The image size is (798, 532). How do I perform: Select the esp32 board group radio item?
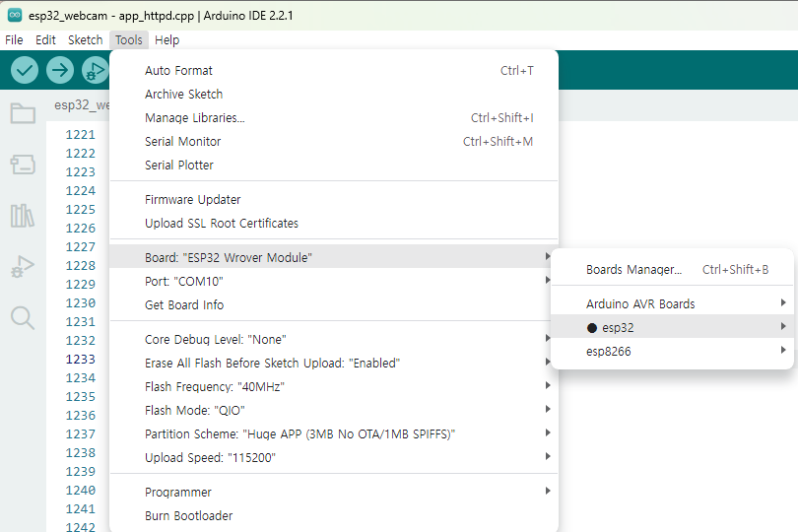(x=672, y=327)
